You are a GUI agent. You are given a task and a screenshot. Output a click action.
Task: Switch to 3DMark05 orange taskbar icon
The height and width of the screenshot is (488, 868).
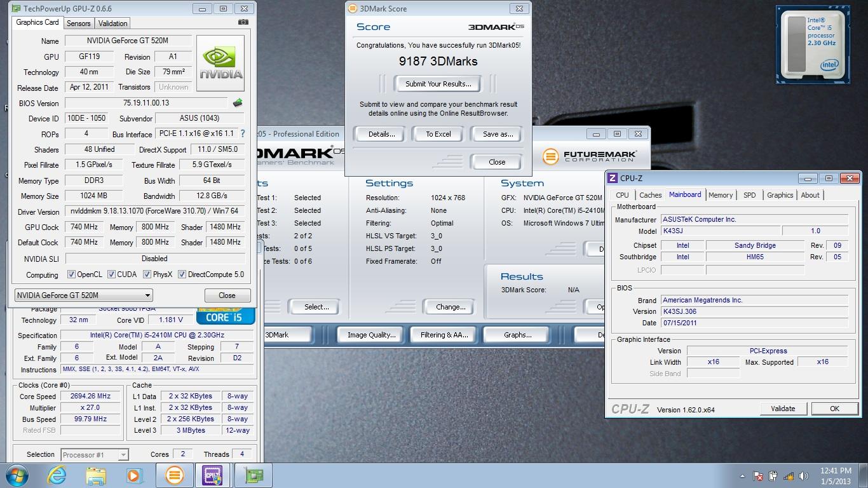click(175, 475)
